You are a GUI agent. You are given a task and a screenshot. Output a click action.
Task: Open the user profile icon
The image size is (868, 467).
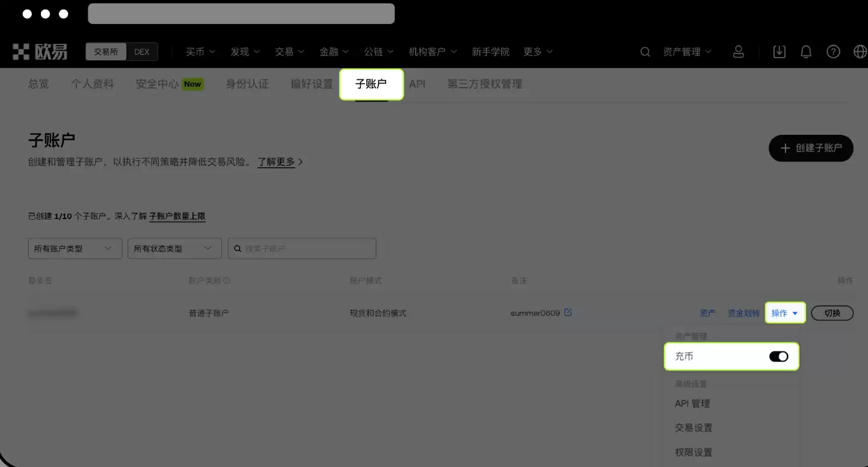point(739,52)
